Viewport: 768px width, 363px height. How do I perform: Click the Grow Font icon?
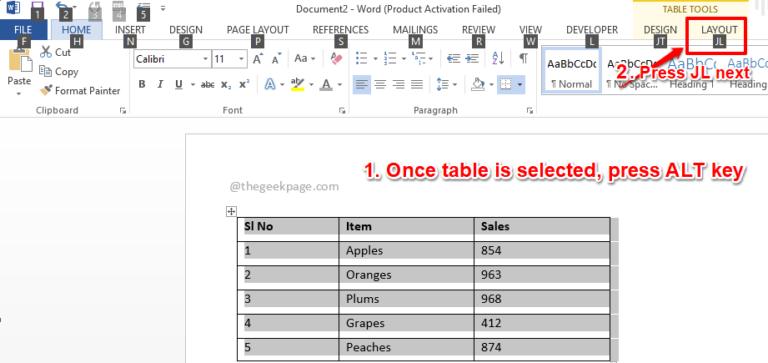coord(258,59)
